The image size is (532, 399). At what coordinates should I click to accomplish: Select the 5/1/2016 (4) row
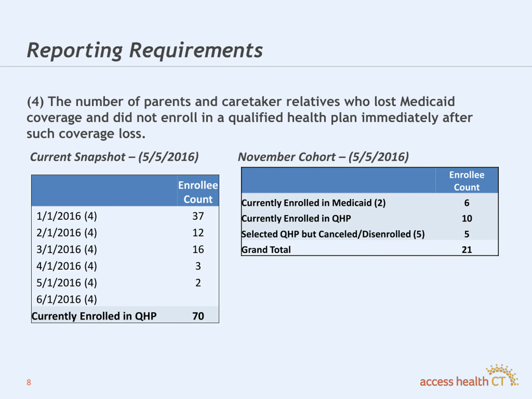pyautogui.click(x=125, y=283)
